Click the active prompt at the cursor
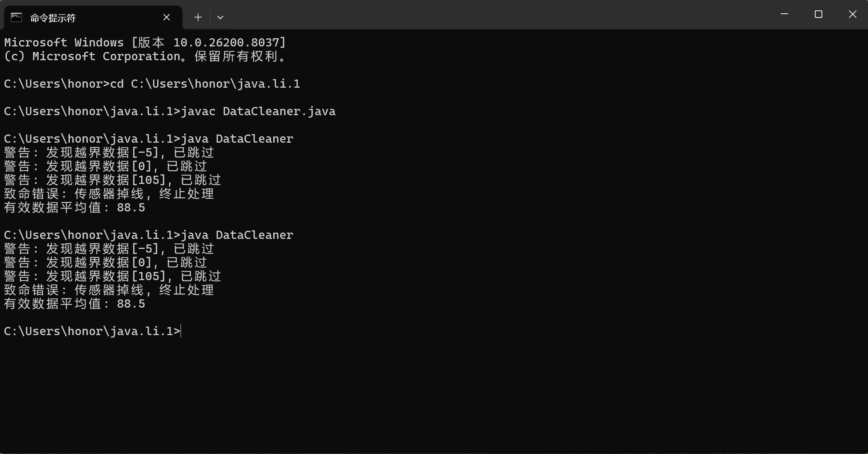This screenshot has height=454, width=868. coord(181,331)
